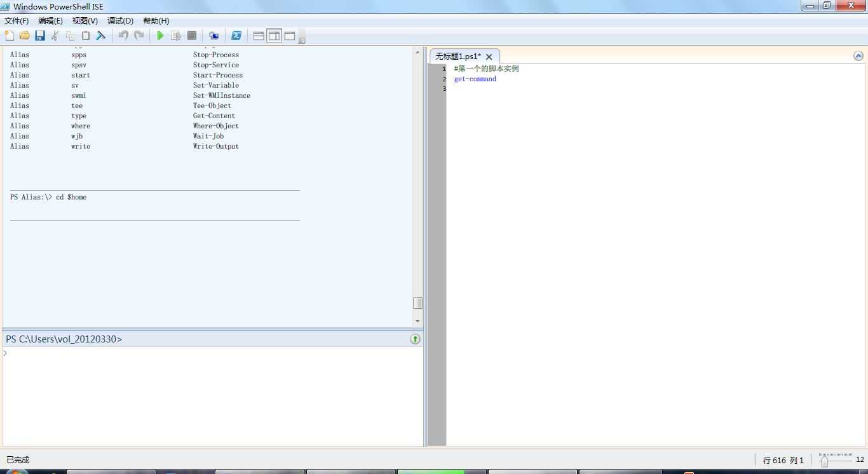Open new remote PowerShell tab
This screenshot has height=474, width=868.
click(x=214, y=36)
